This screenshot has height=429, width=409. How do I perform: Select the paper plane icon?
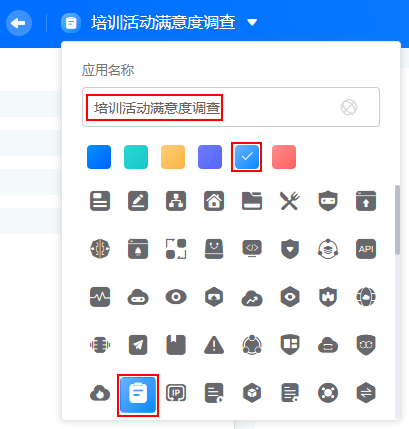(138, 345)
